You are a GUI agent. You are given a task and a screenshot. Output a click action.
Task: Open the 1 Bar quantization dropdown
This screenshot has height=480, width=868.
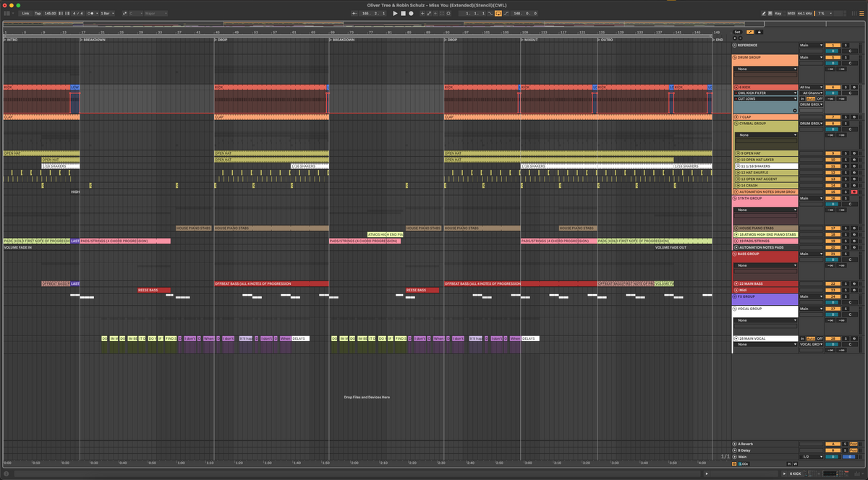107,13
